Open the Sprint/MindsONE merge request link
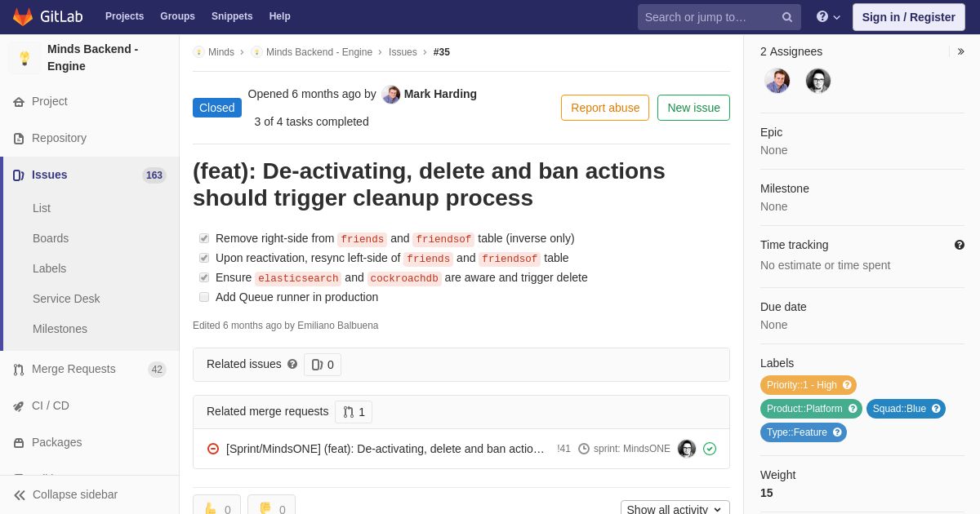 [385, 449]
